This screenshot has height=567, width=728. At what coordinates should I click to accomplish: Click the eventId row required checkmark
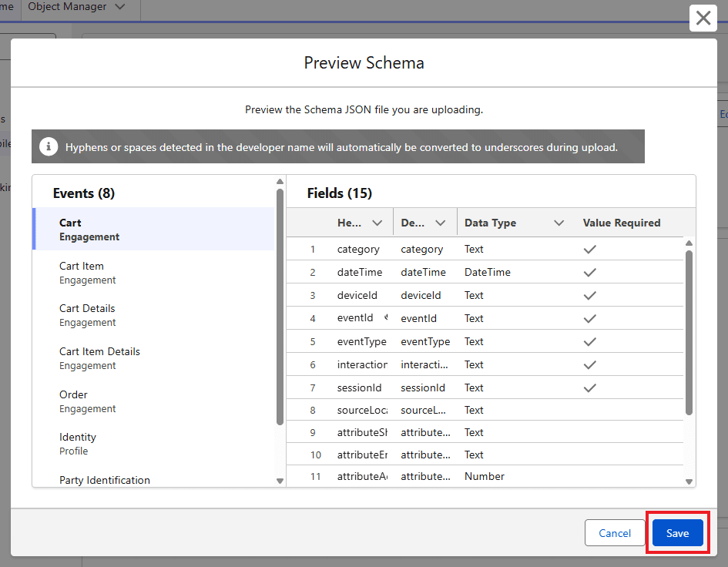[589, 319]
